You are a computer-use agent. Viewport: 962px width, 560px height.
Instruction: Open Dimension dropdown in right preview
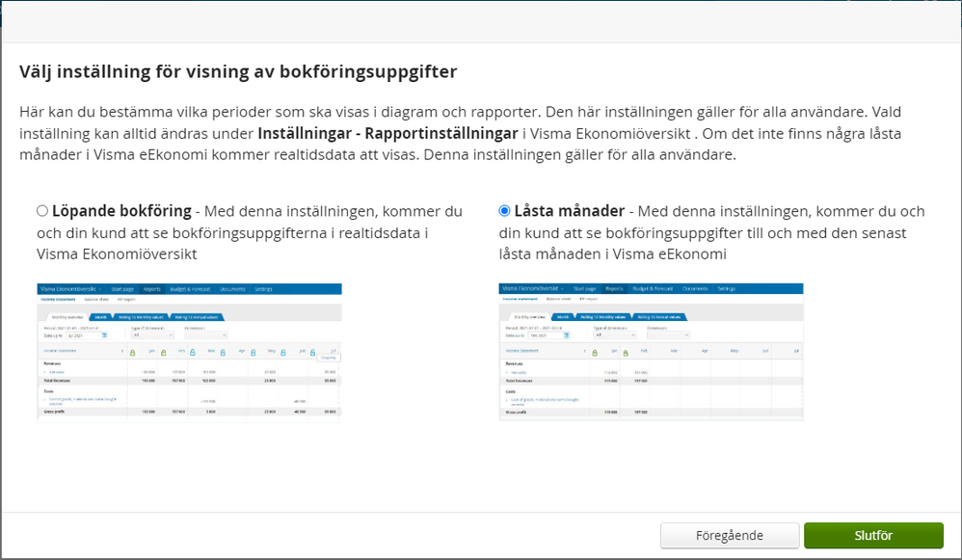(667, 335)
